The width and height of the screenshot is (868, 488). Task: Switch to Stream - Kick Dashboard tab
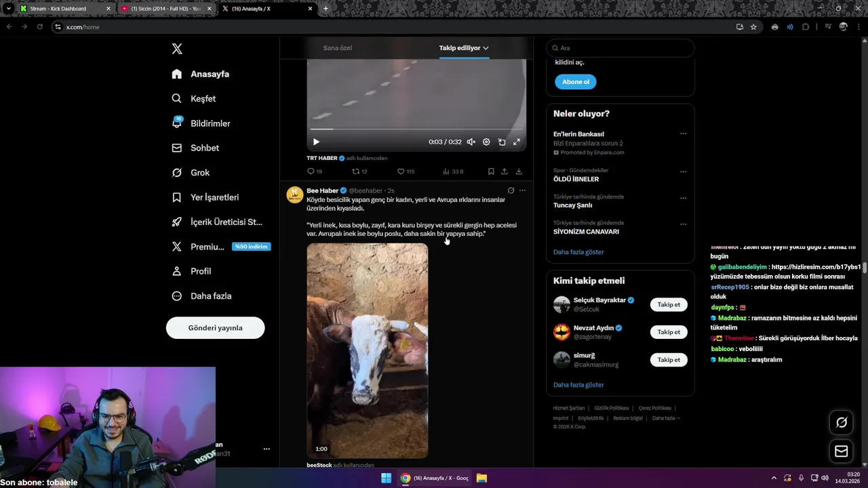pos(64,9)
